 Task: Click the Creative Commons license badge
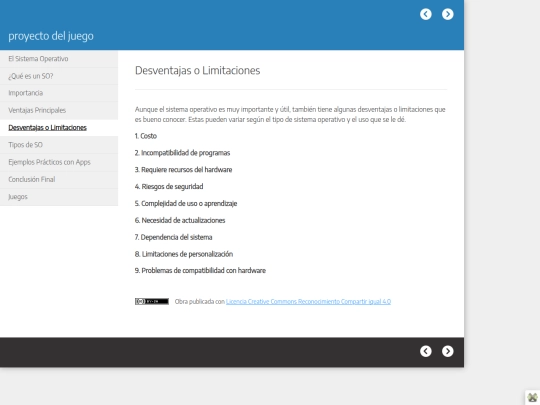pyautogui.click(x=152, y=301)
